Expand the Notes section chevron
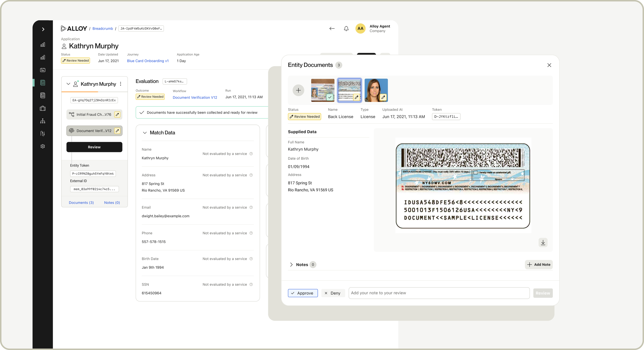The height and width of the screenshot is (350, 644). pos(291,265)
